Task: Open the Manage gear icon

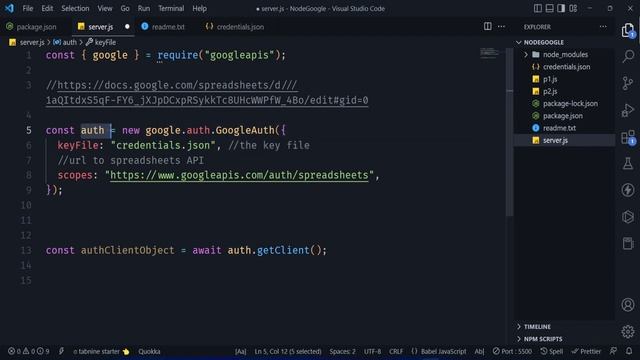Action: [628, 331]
